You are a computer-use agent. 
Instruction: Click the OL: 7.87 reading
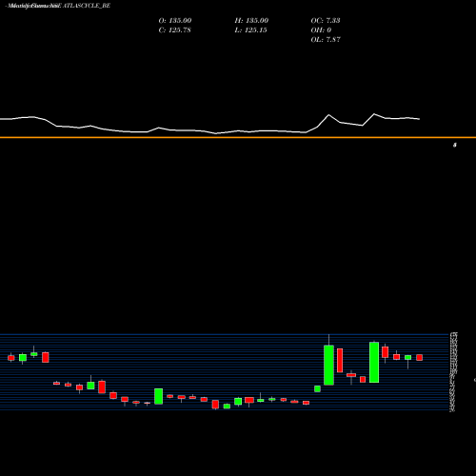tap(326, 40)
